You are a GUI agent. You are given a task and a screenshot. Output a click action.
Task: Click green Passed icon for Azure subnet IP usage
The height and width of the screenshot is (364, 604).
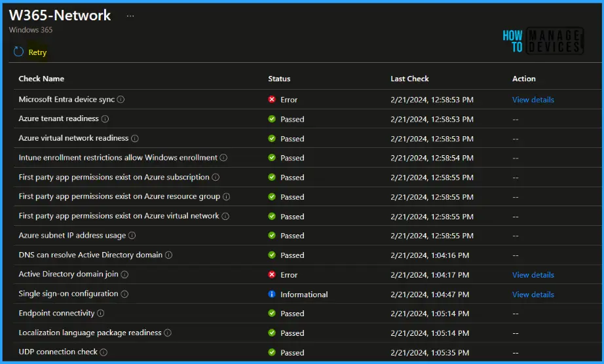point(272,235)
